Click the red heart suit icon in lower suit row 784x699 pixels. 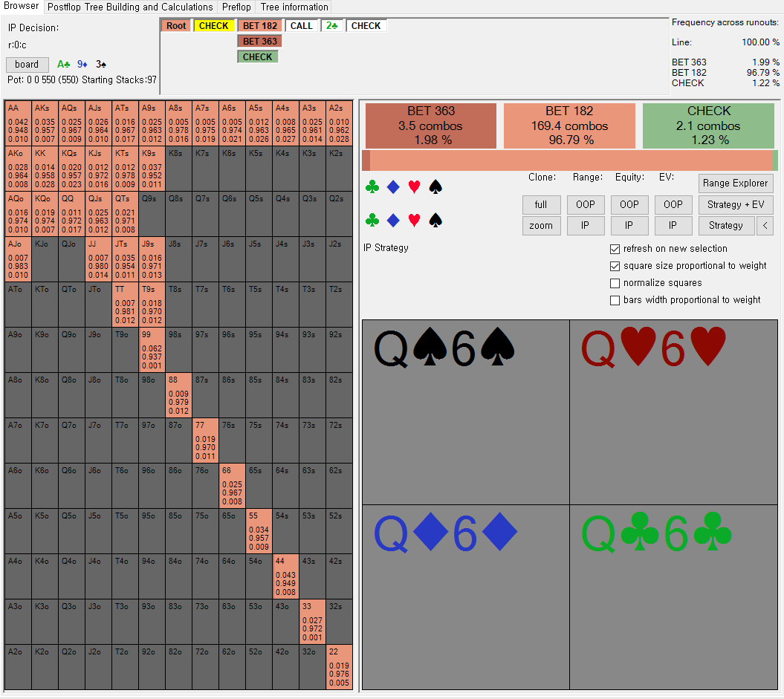pos(415,220)
